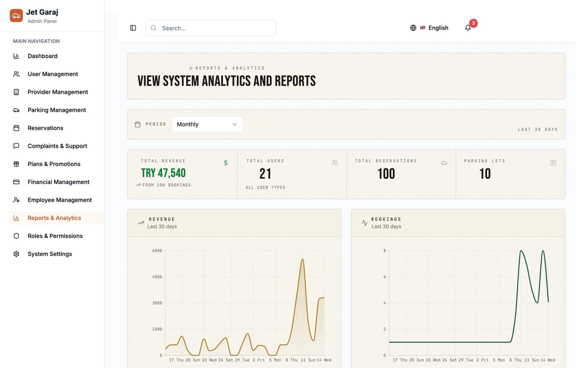The image size is (588, 368).
Task: Expand the English language selector
Action: (x=429, y=28)
